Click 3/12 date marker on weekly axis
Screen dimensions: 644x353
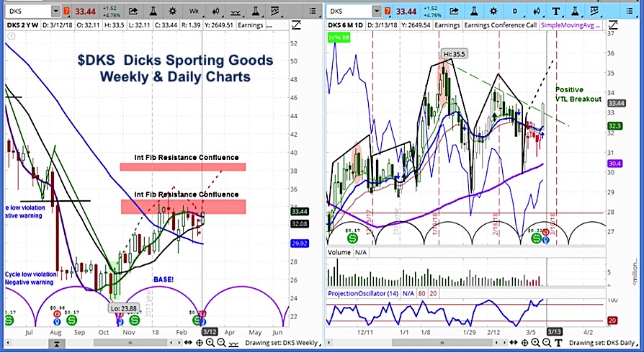pyautogui.click(x=210, y=332)
